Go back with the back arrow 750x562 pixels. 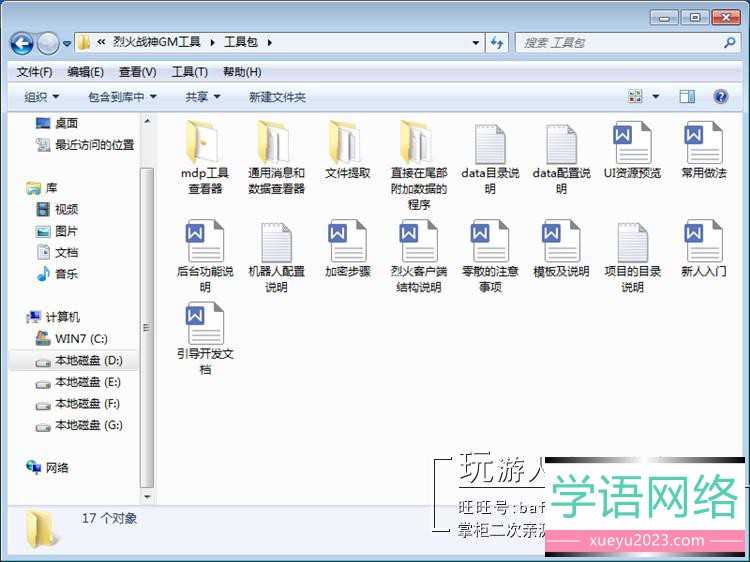[22, 43]
